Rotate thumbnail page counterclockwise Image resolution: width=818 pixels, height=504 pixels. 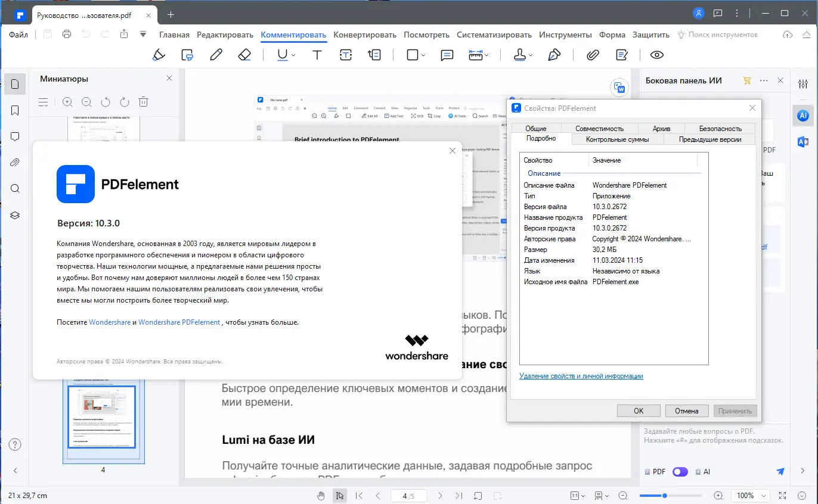point(106,102)
